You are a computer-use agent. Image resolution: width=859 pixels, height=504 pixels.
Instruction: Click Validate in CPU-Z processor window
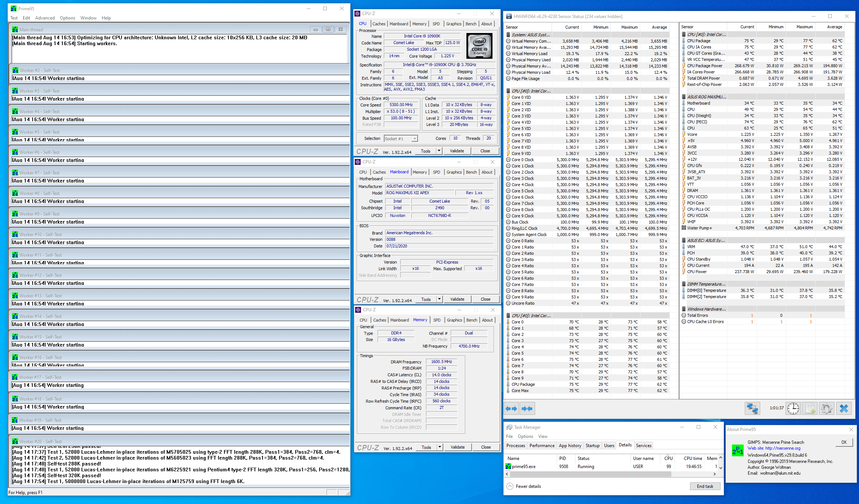tap(456, 151)
